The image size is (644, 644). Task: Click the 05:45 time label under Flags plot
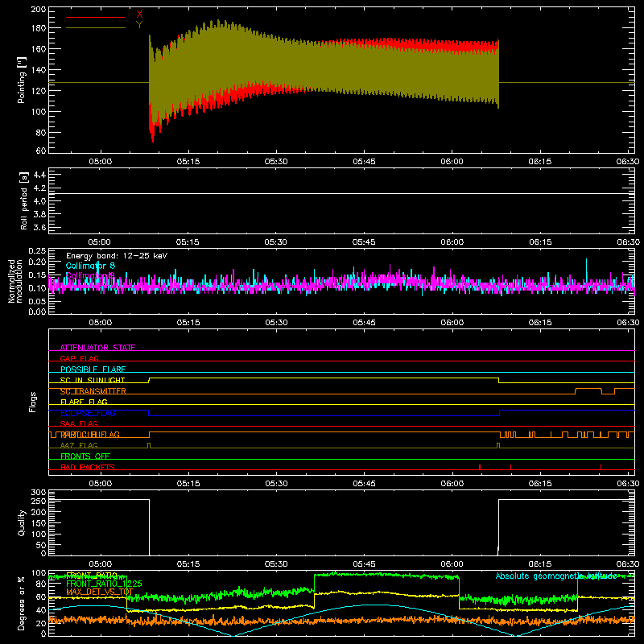364,484
